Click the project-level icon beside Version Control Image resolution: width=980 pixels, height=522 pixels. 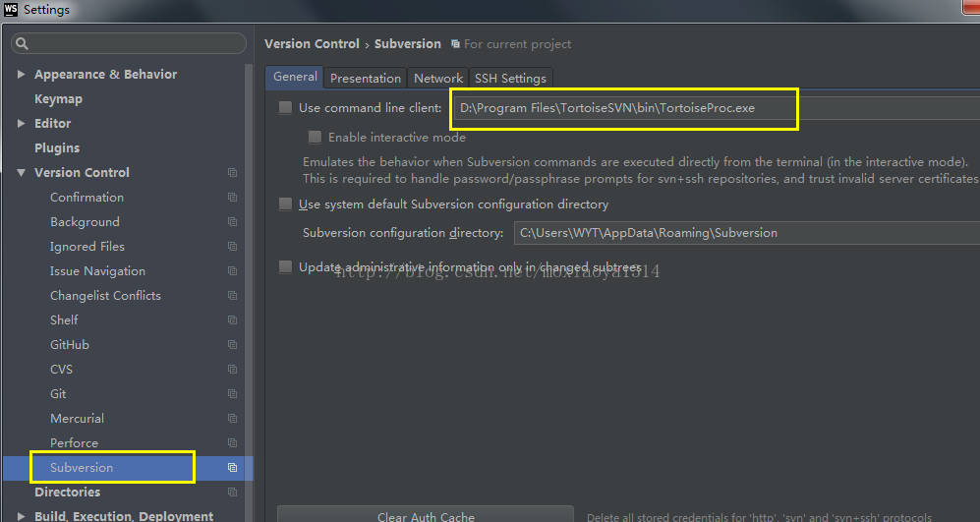point(233,173)
